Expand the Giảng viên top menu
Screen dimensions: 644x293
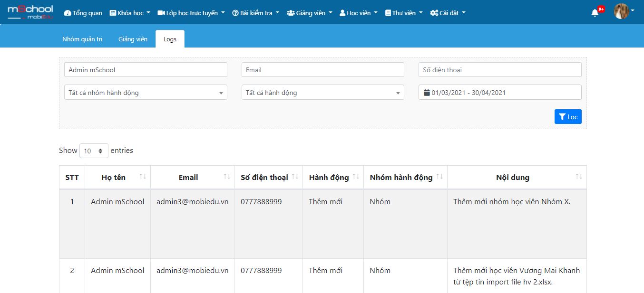(x=310, y=13)
